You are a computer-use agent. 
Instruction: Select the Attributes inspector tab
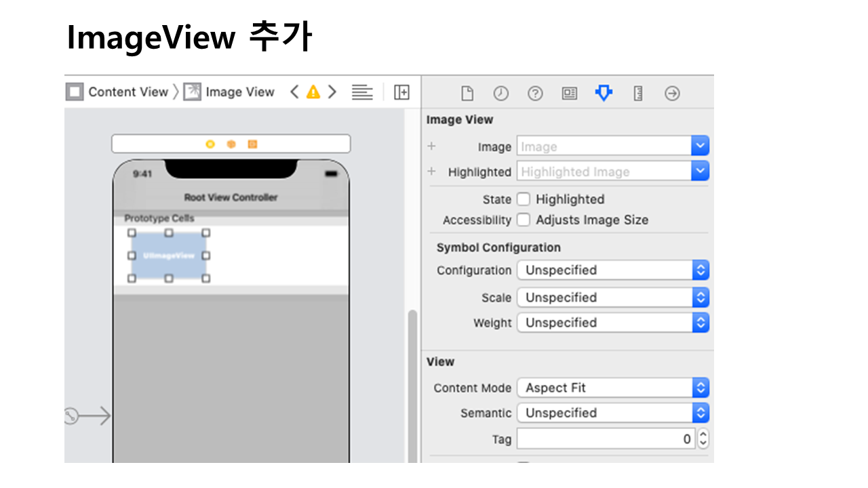click(x=604, y=94)
